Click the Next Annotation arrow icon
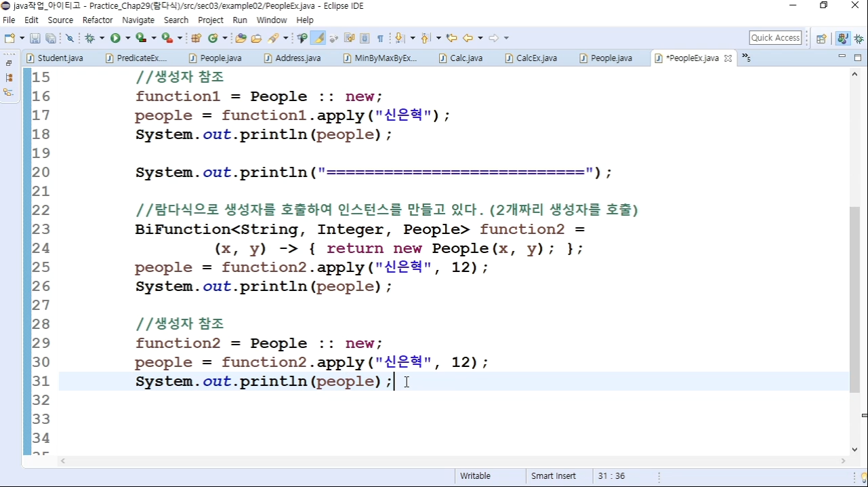868x487 pixels. click(x=399, y=38)
